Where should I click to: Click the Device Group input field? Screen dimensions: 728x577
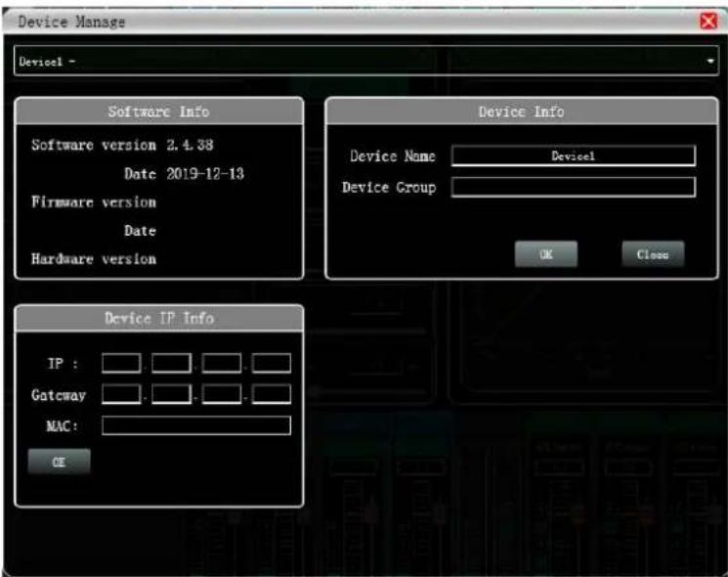click(574, 187)
